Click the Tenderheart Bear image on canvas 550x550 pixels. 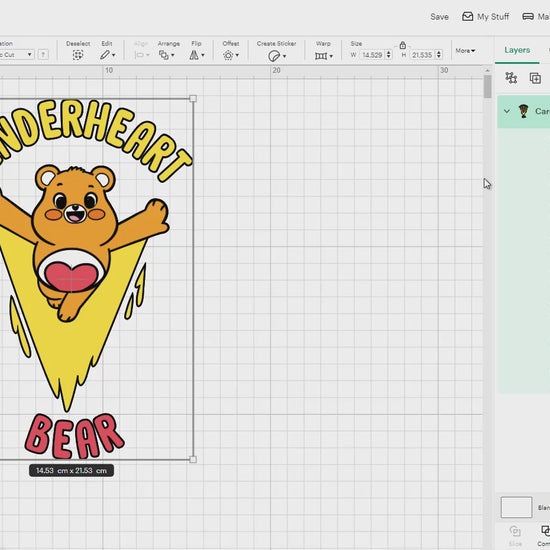(x=96, y=279)
